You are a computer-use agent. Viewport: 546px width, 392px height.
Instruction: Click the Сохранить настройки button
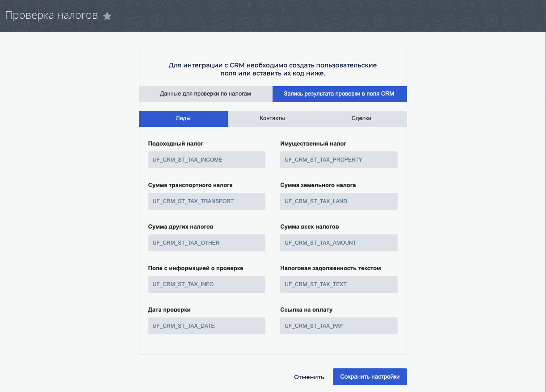pos(370,377)
